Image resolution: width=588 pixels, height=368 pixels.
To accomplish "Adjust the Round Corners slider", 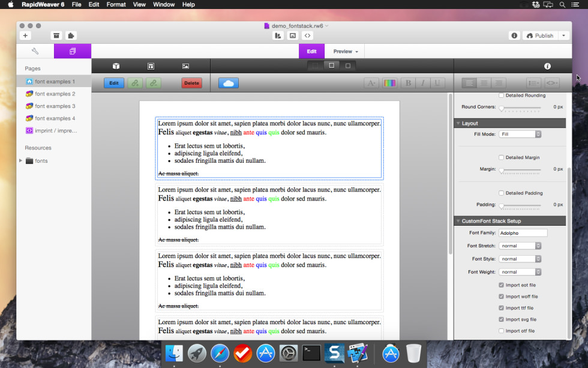I will 520,107.
